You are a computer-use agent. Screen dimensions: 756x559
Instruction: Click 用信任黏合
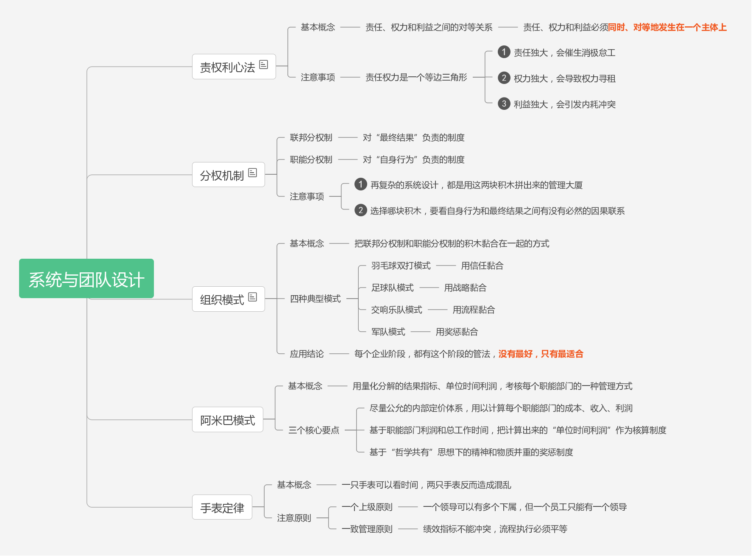(x=483, y=266)
